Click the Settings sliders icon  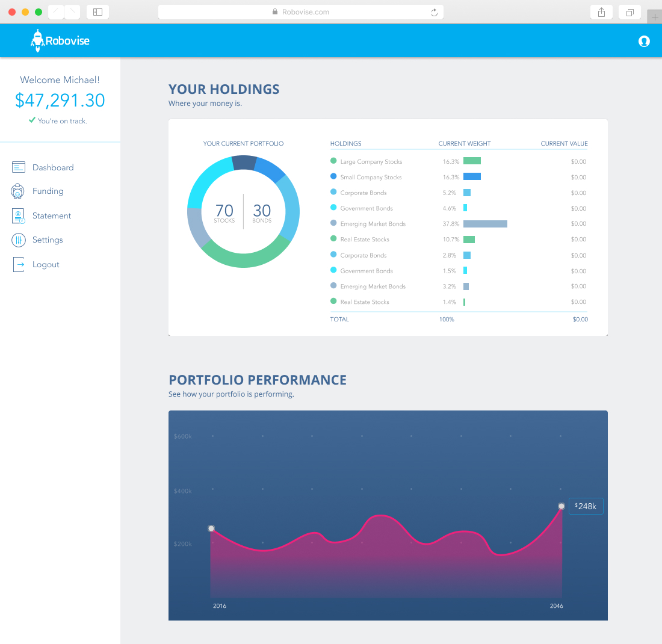click(x=19, y=240)
